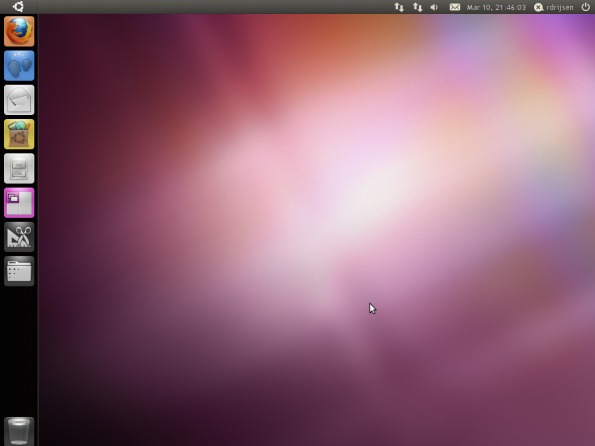595x446 pixels.
Task: Click empty wallpaper area of desktop
Action: click(304, 228)
